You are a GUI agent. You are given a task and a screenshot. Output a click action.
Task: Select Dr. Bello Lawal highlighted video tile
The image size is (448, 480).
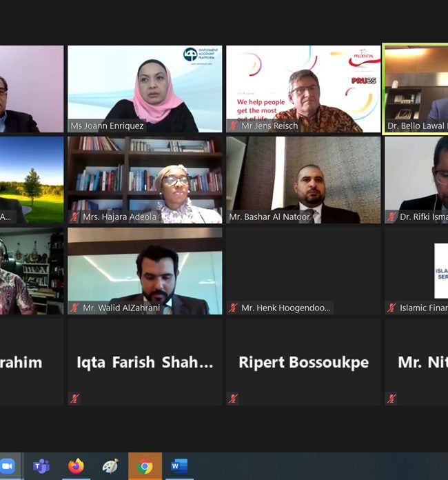point(416,89)
